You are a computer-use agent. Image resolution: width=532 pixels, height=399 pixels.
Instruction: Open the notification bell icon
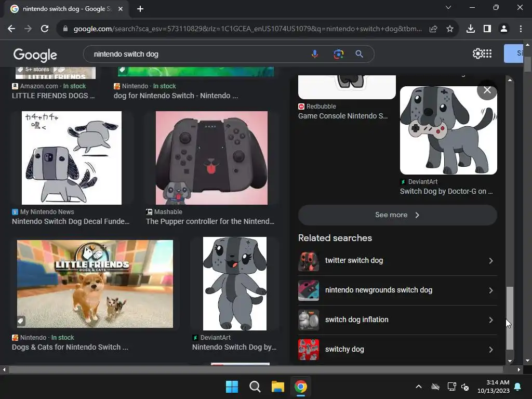coord(518,387)
